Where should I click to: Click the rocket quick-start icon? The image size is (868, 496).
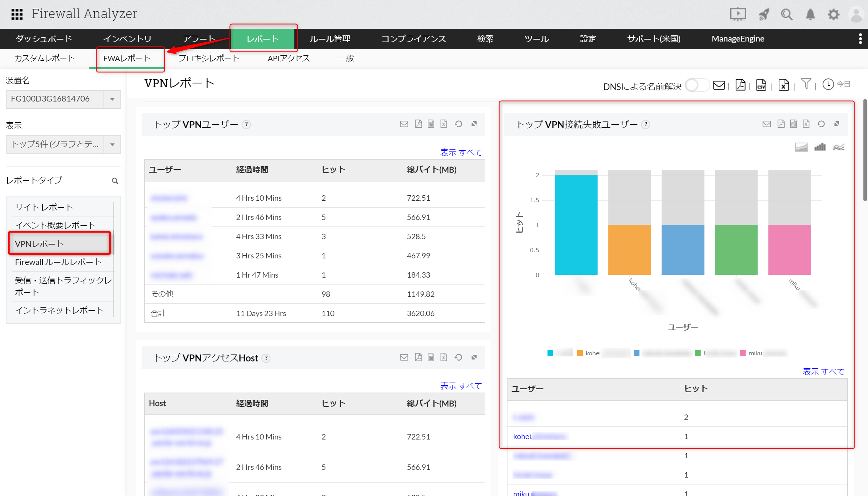click(x=763, y=15)
